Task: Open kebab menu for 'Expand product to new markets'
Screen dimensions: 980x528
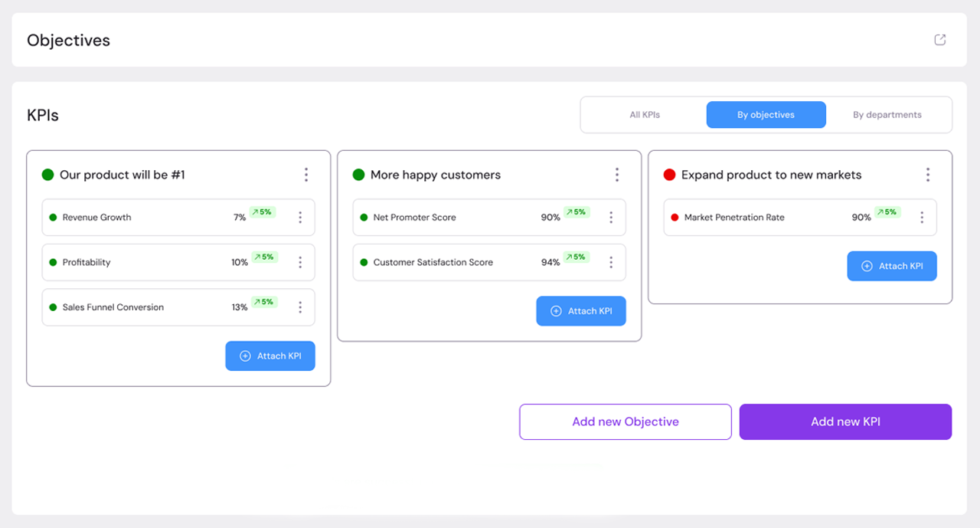Action: point(928,175)
